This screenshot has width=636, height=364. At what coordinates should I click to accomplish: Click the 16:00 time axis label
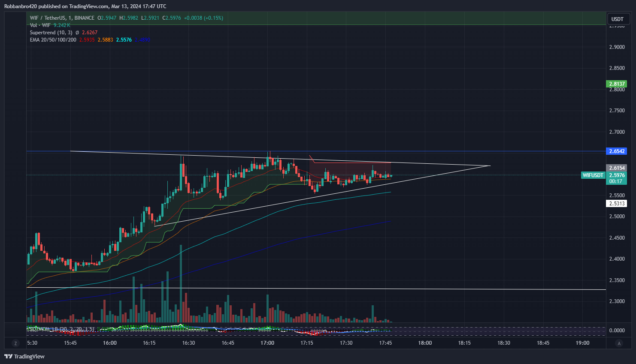(x=110, y=343)
